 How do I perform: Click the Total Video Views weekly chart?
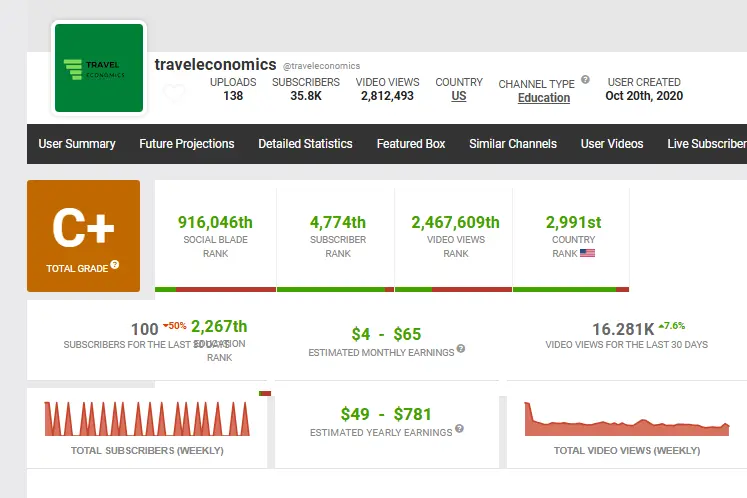point(627,419)
